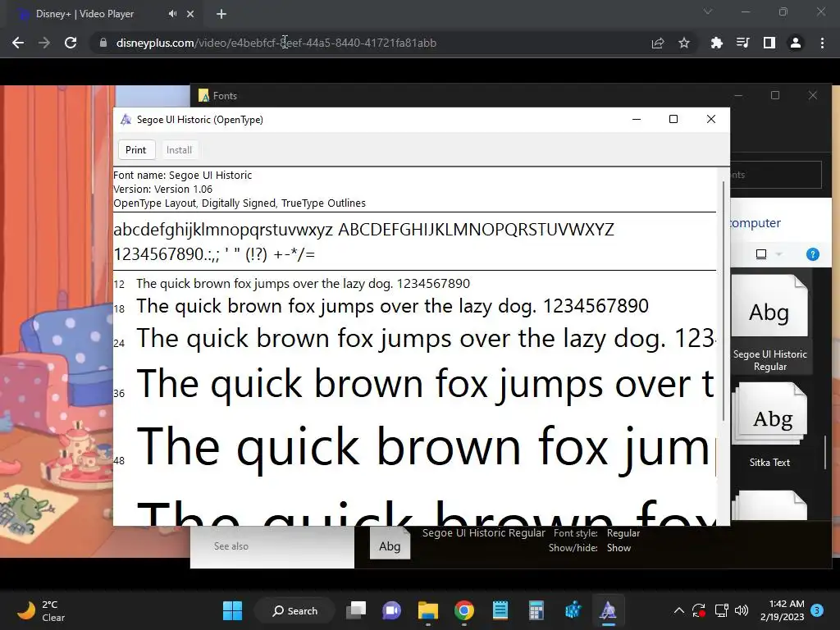This screenshot has height=630, width=840.
Task: Open Chrome tab search chevron
Action: [708, 11]
